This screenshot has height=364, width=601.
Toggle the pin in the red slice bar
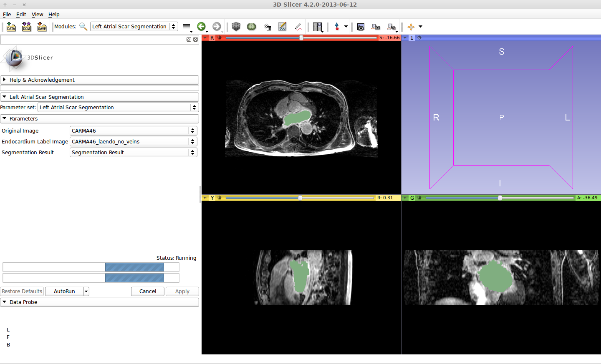coord(205,38)
